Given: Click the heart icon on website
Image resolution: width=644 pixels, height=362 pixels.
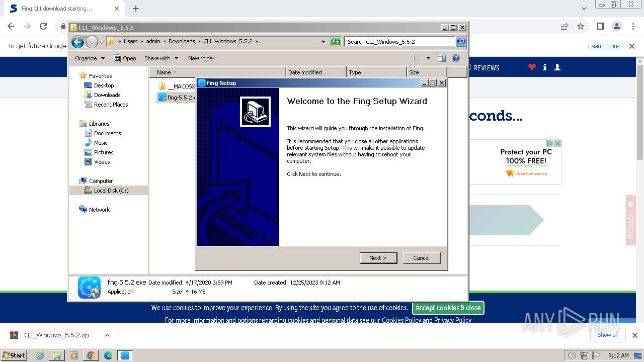Looking at the screenshot, I should [x=532, y=67].
